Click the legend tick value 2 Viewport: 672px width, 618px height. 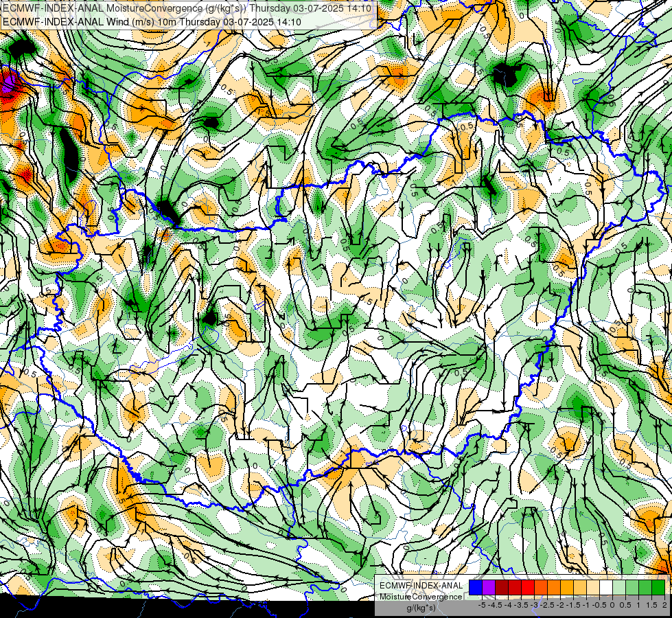[x=664, y=605]
